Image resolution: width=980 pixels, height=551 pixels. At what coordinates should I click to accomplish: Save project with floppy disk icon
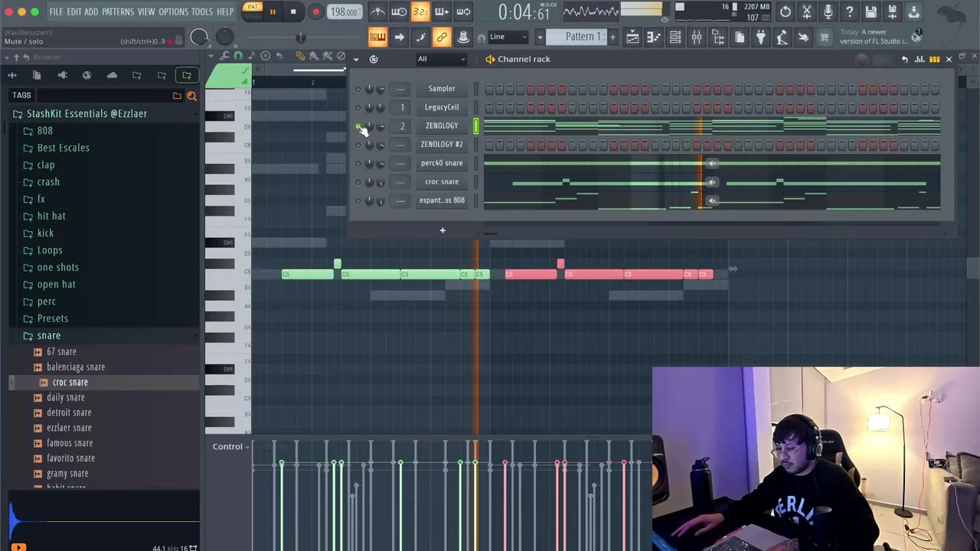point(871,12)
